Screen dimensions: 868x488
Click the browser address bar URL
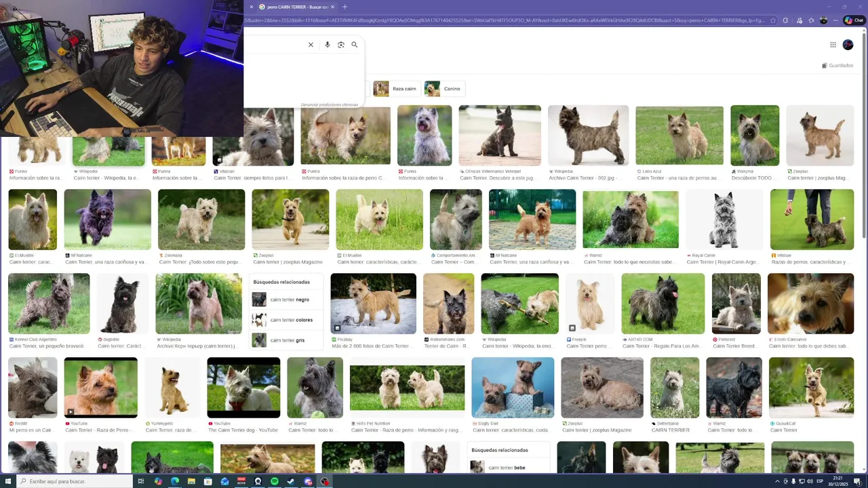505,20
